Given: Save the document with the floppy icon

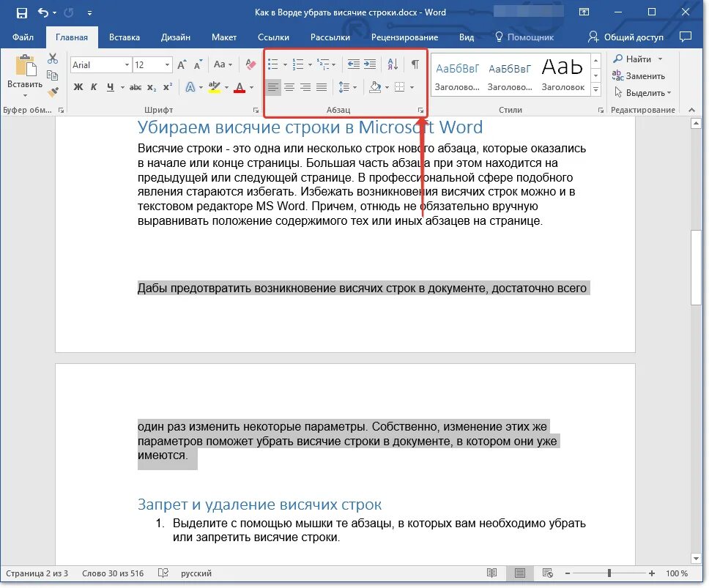Looking at the screenshot, I should [x=21, y=12].
